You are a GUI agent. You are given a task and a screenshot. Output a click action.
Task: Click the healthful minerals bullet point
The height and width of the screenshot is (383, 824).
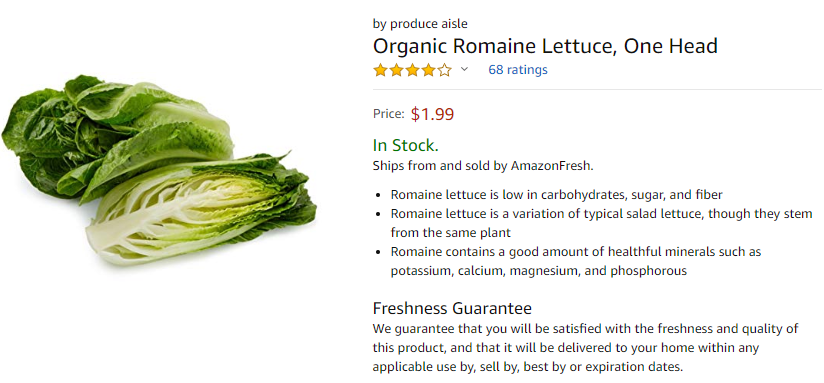576,261
